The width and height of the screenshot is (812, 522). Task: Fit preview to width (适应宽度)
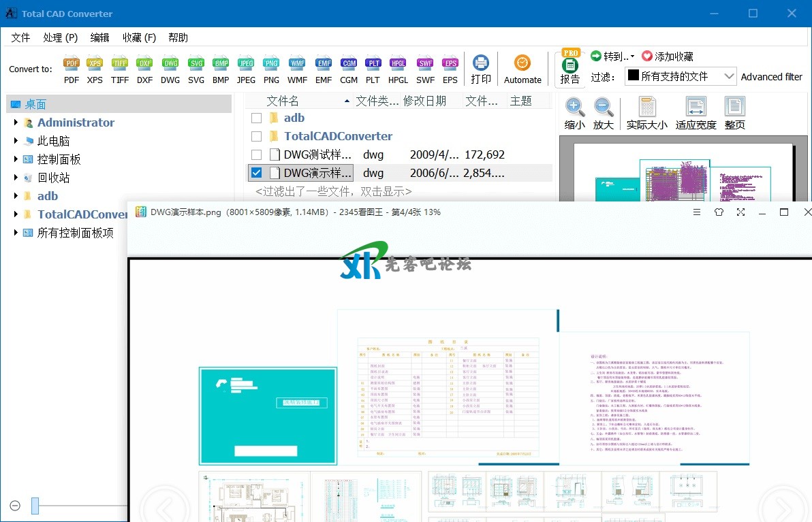[696, 113]
